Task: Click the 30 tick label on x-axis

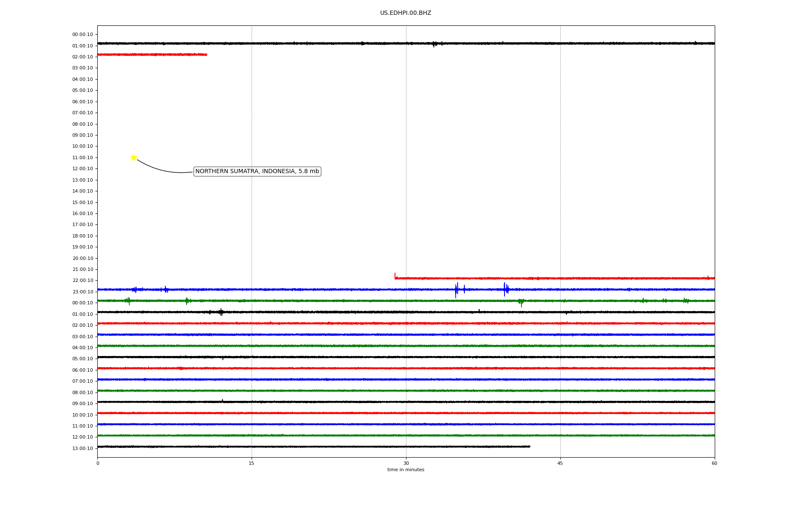Action: tap(406, 463)
